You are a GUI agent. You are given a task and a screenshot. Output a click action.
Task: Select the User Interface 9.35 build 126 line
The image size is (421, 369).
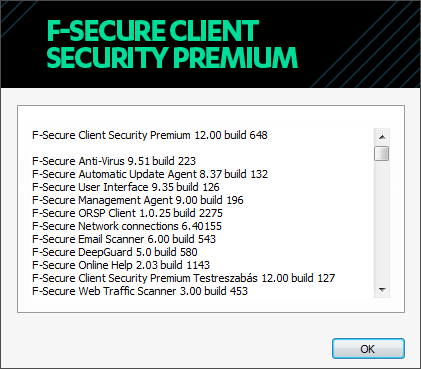pos(126,187)
